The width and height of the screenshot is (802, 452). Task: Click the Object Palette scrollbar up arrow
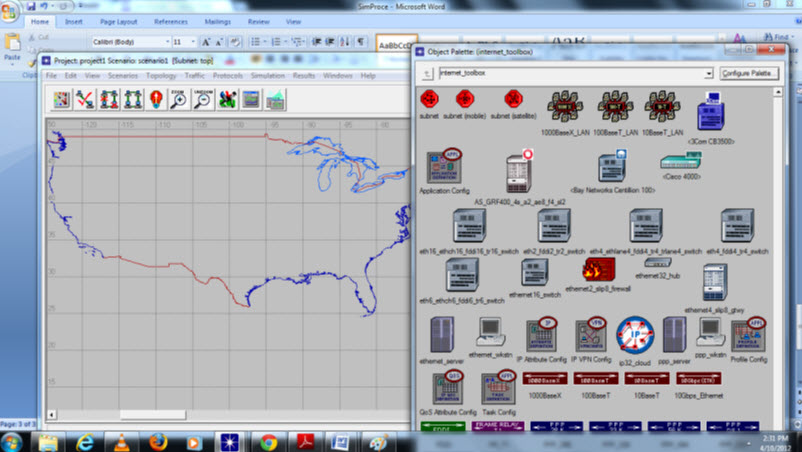coord(777,93)
